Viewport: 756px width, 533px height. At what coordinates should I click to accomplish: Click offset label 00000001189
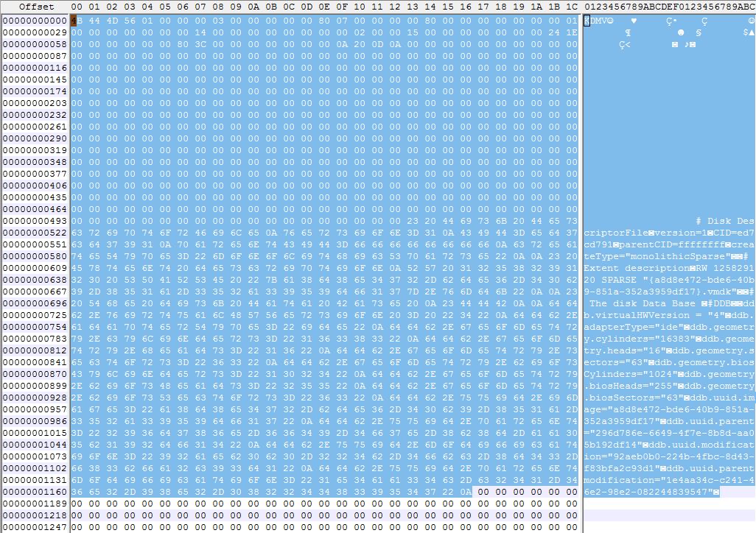point(35,504)
